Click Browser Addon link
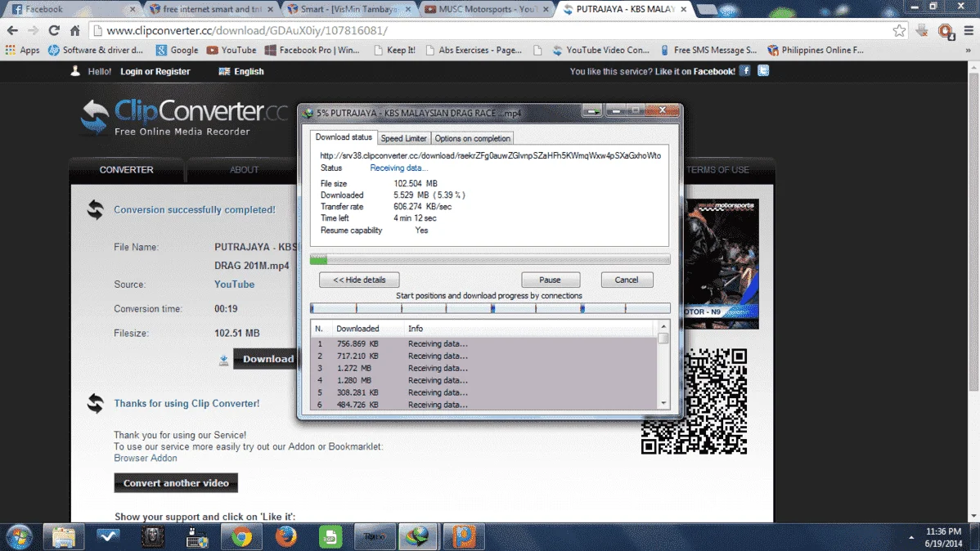Image resolution: width=980 pixels, height=551 pixels. pyautogui.click(x=145, y=458)
